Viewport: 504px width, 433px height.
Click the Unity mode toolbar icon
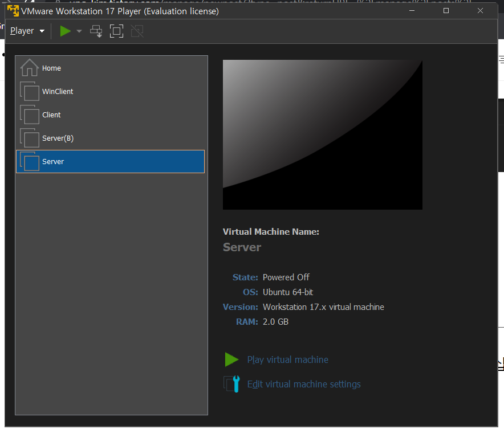click(137, 31)
